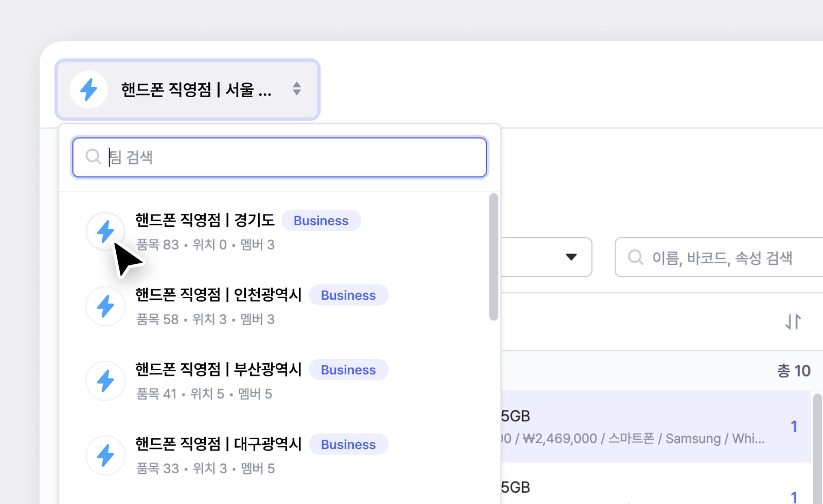Viewport: 823px width, 504px height.
Task: Select the highlighted 5GB Samsung smartphone row
Action: tap(617, 427)
